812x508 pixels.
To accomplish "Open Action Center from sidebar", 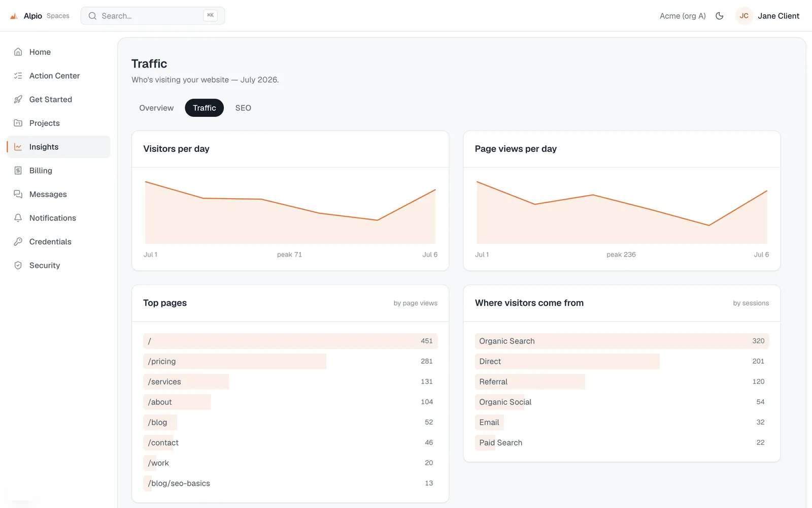I will 59,76.
